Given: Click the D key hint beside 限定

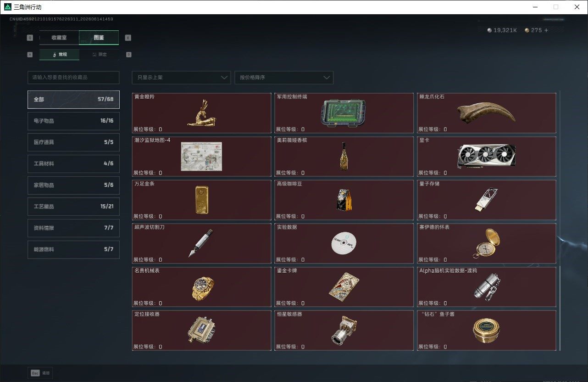Looking at the screenshot, I should point(128,54).
